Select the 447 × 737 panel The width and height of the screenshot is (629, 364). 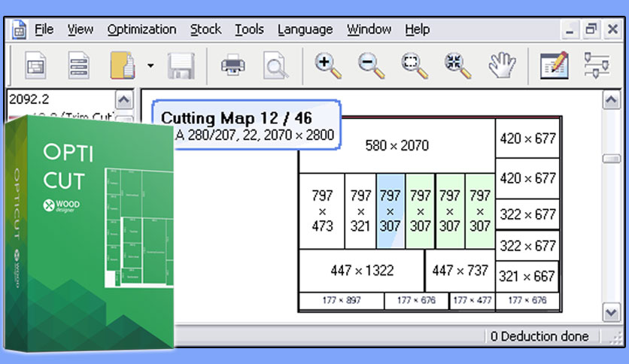(x=460, y=271)
